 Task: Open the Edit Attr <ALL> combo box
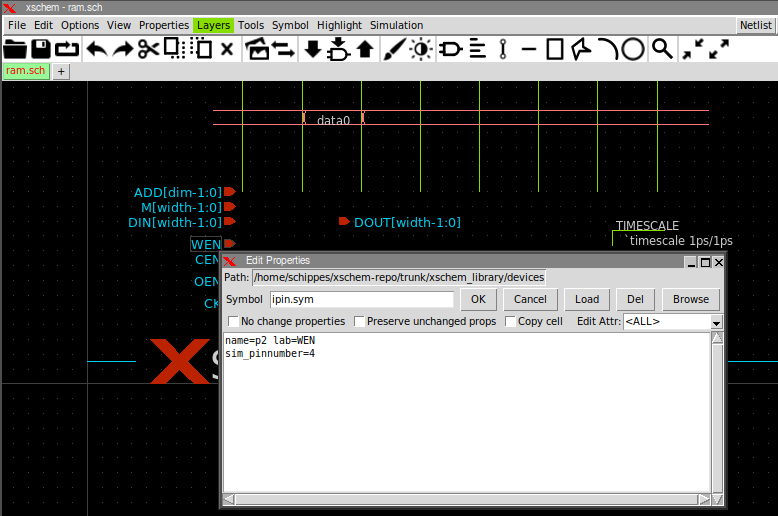click(666, 322)
